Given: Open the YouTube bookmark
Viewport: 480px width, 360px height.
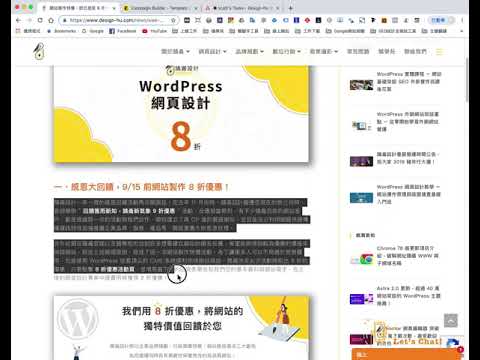Looking at the screenshot, I should tap(155, 31).
